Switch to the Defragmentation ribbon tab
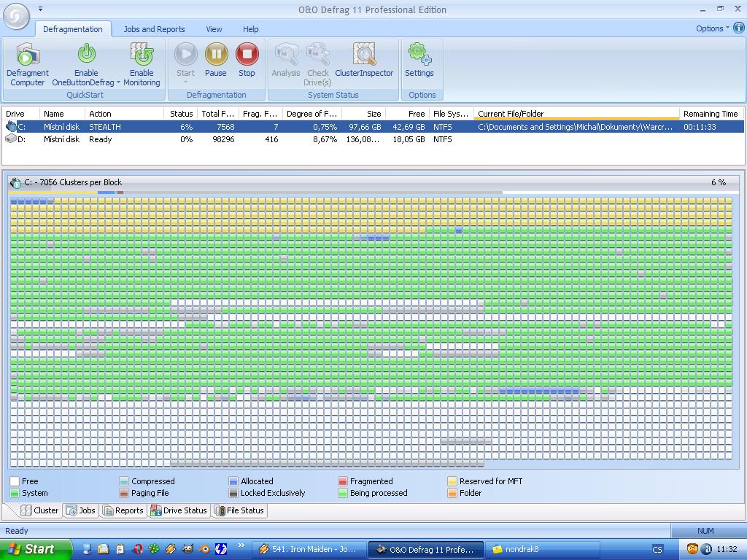Screen dimensions: 747x560 pyautogui.click(x=73, y=29)
